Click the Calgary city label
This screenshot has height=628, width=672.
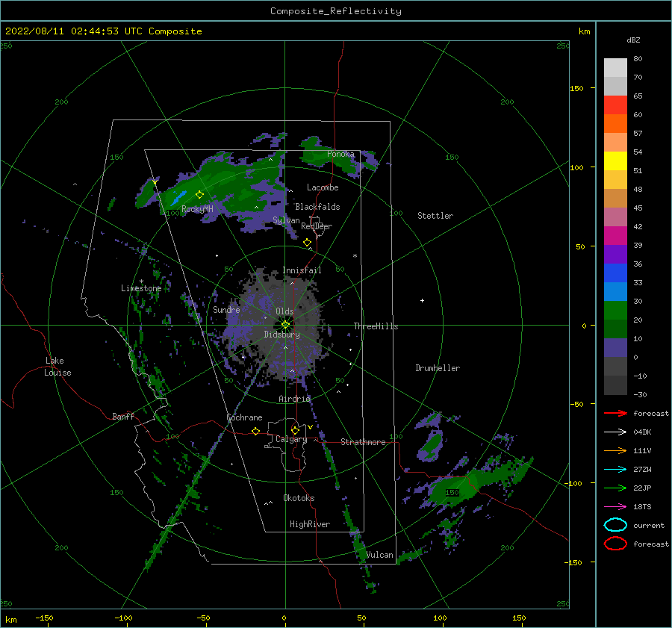291,439
